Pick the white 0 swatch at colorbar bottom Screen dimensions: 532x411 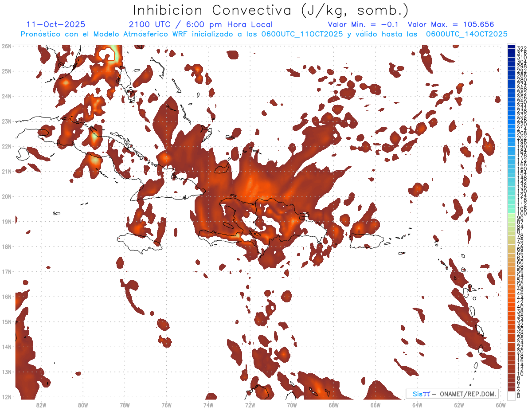[x=512, y=395]
